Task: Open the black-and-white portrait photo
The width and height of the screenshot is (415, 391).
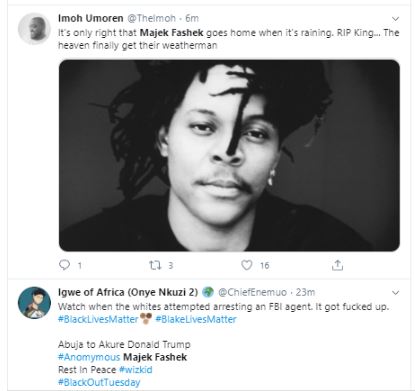Action: pyautogui.click(x=229, y=155)
